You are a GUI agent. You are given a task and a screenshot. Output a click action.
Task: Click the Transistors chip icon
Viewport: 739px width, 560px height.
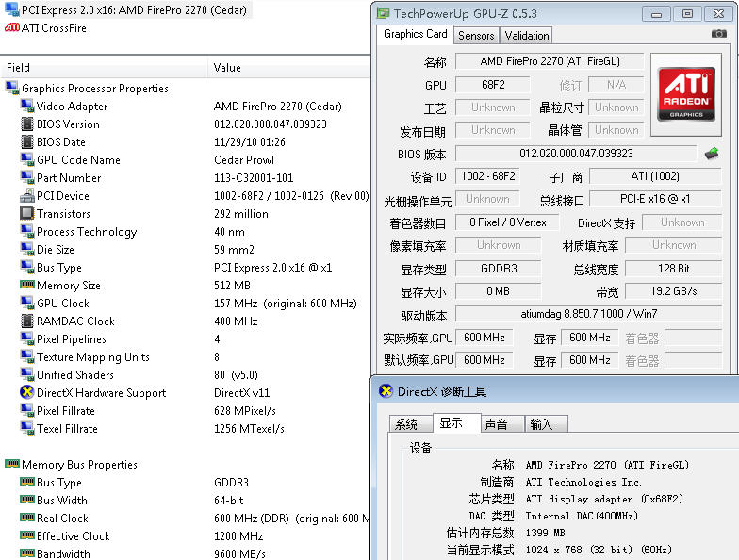[x=27, y=213]
